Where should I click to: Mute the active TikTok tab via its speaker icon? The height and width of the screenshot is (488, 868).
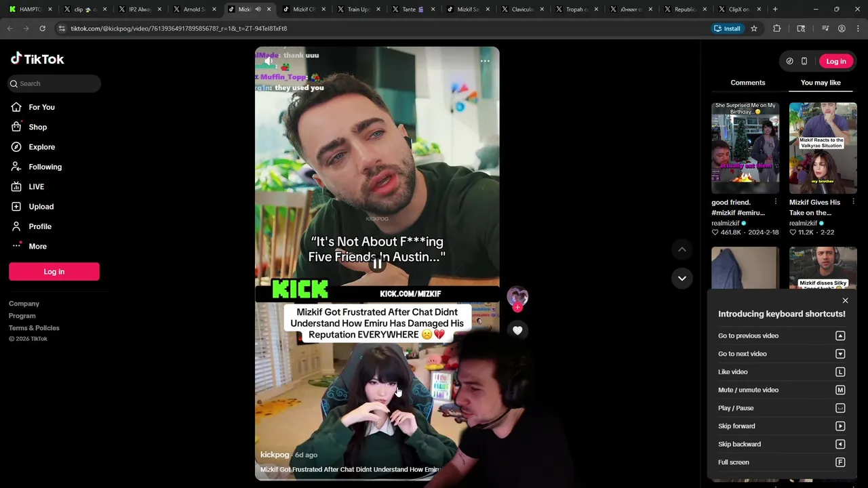pos(258,9)
